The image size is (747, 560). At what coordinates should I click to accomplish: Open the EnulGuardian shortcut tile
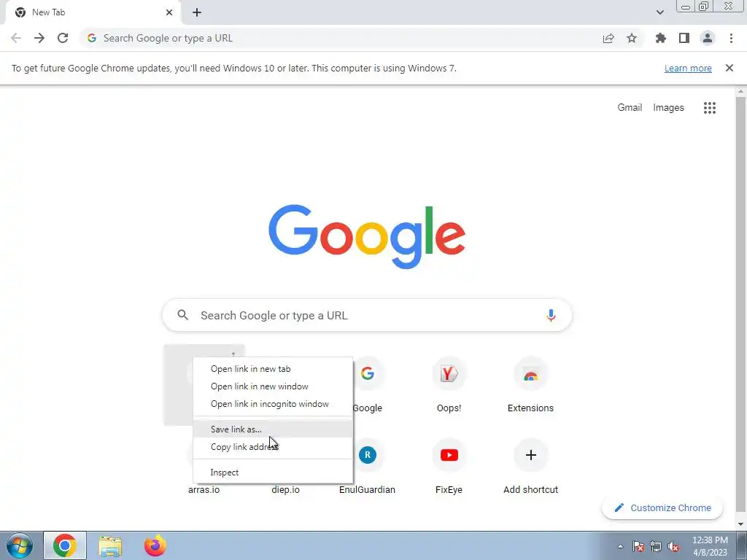(x=368, y=467)
